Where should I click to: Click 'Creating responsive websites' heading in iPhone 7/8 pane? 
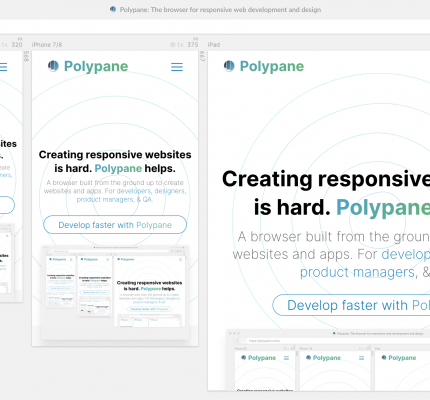tap(115, 155)
